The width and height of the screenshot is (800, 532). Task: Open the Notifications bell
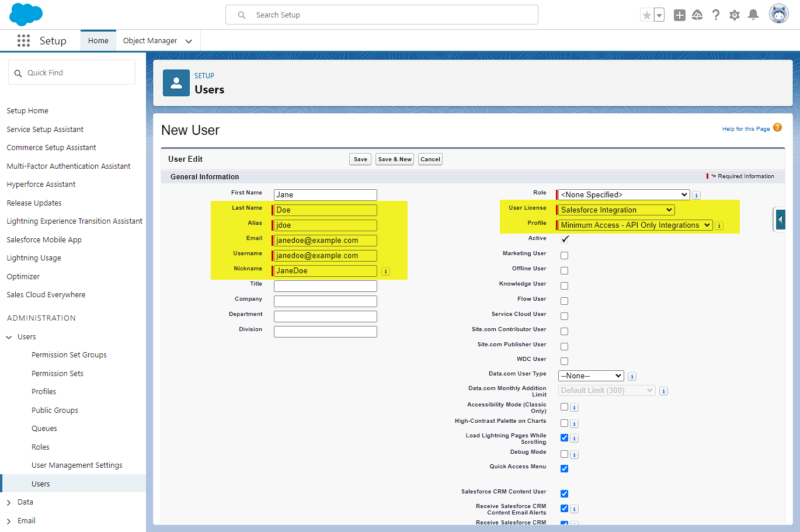tap(753, 15)
